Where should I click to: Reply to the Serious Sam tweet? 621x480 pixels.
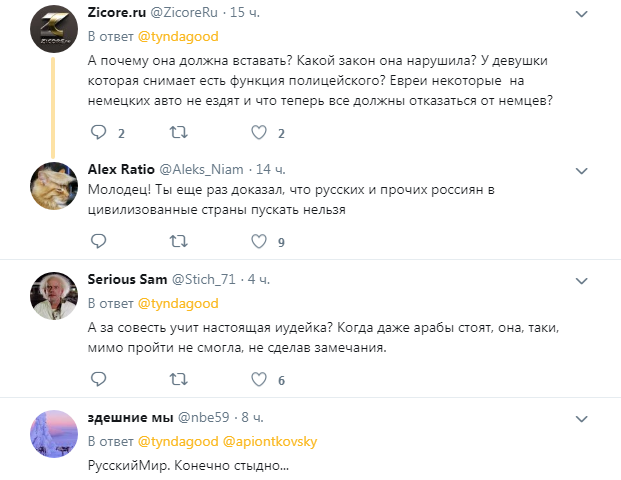click(99, 379)
